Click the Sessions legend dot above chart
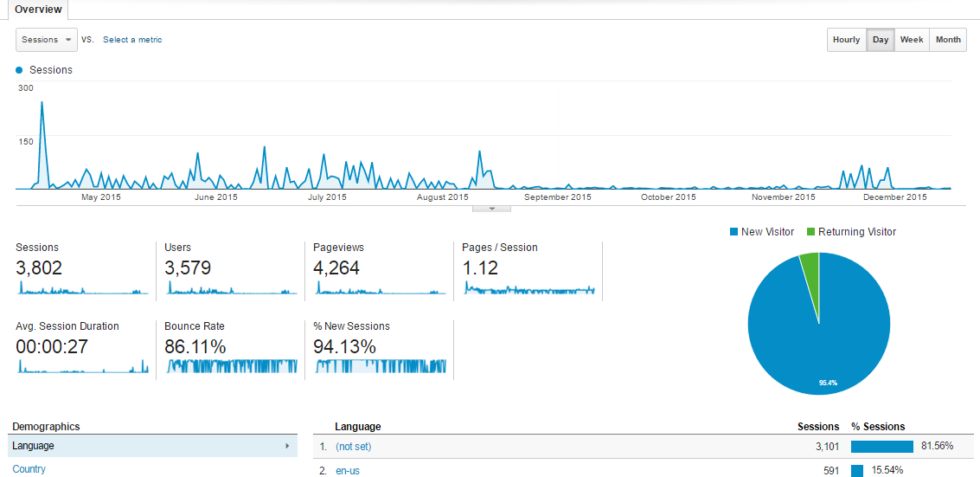The image size is (980, 477). point(19,70)
